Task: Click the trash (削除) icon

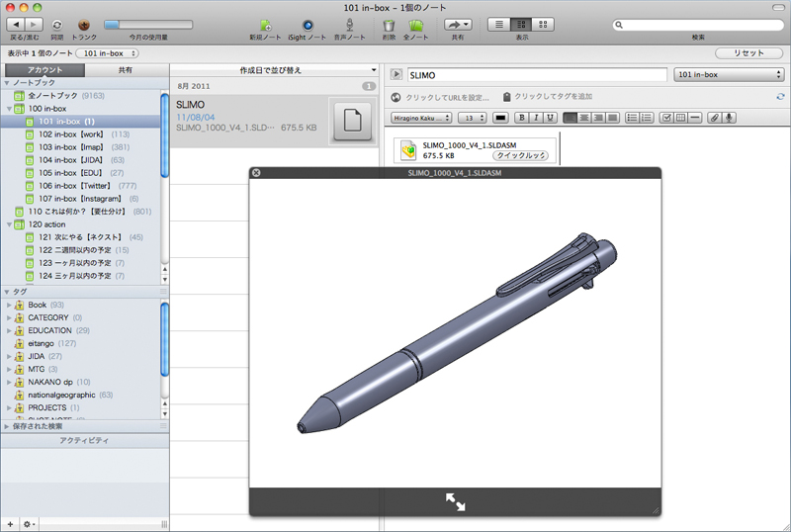Action: point(390,25)
